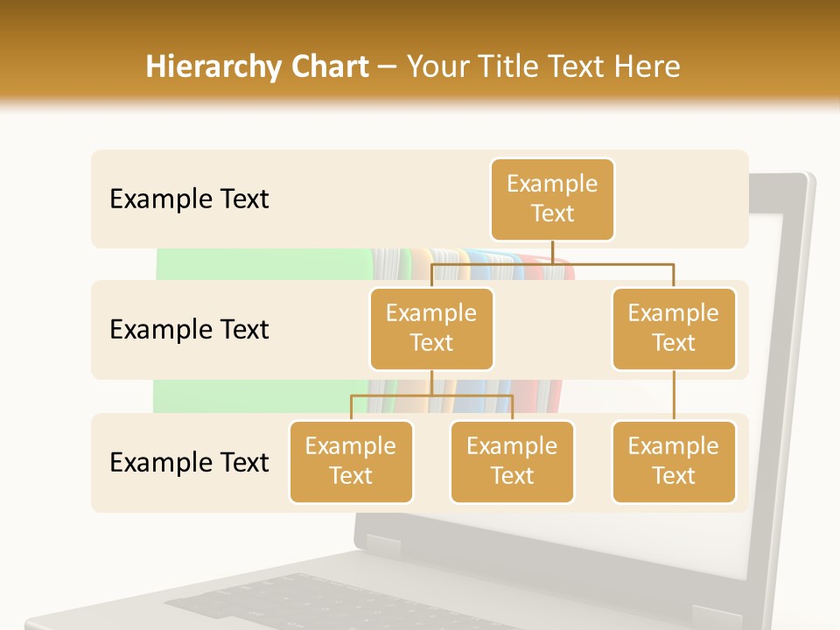Click the green folder in the background image
Image resolution: width=840 pixels, height=630 pixels.
tap(262, 264)
